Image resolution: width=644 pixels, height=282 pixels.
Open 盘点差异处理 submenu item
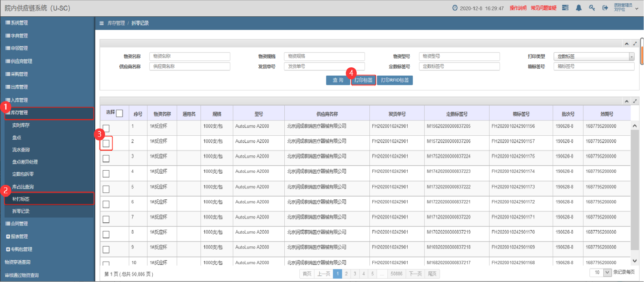pyautogui.click(x=25, y=162)
